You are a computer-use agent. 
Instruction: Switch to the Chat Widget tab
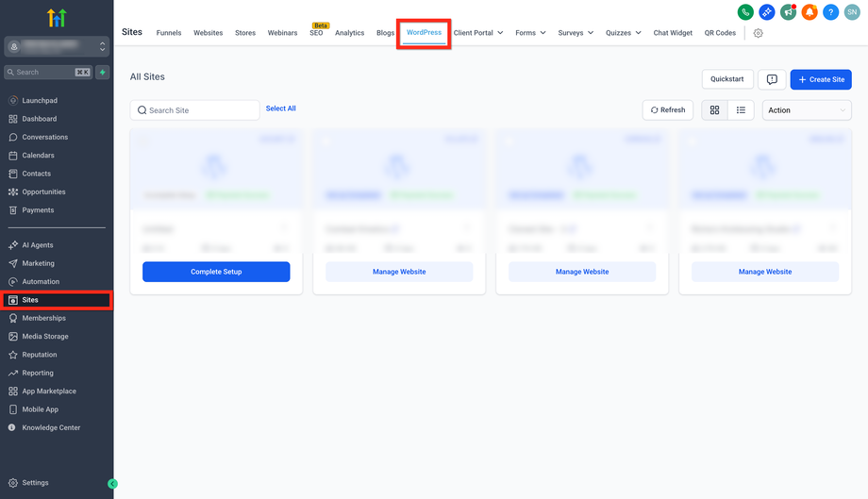click(x=673, y=33)
